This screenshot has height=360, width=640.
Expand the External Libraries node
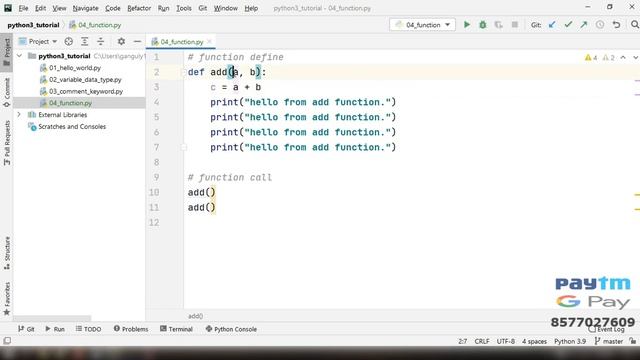click(x=19, y=115)
